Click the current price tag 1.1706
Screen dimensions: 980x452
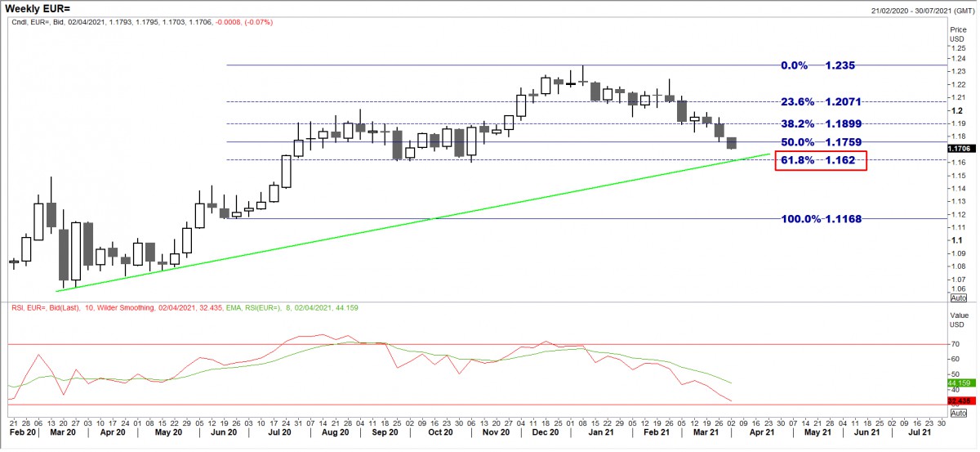[958, 149]
